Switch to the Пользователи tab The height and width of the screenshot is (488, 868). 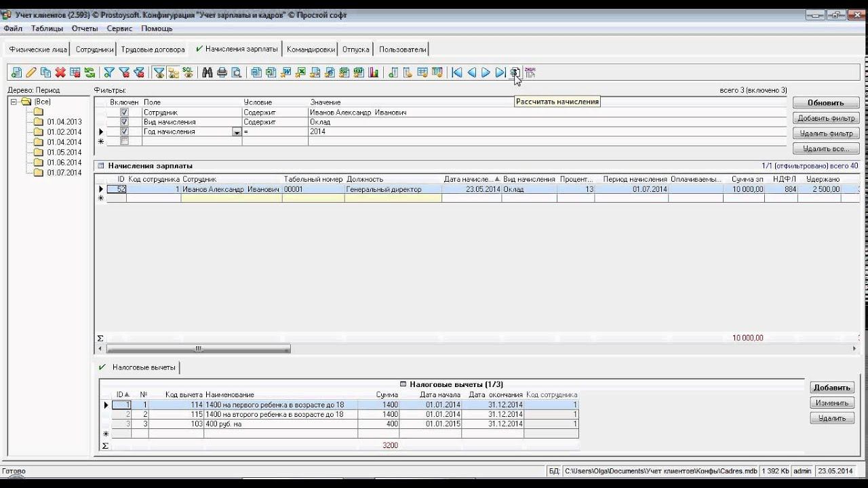coord(403,49)
